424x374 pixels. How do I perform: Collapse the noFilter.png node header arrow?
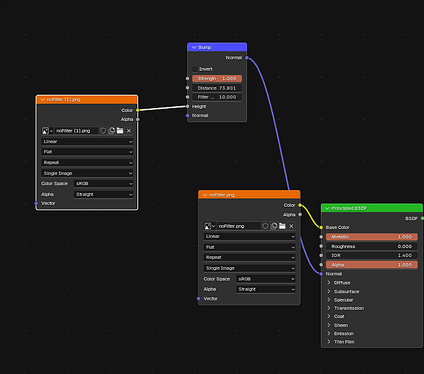(x=205, y=195)
